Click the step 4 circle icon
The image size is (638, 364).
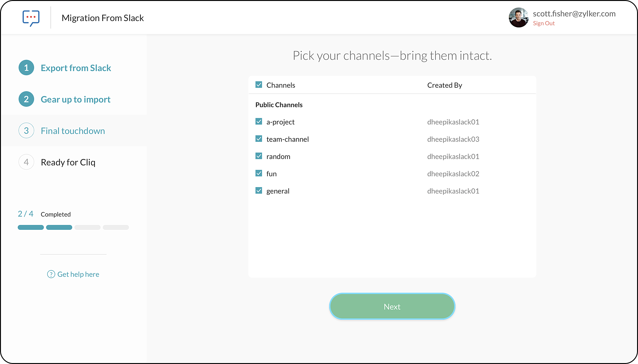[x=26, y=162]
